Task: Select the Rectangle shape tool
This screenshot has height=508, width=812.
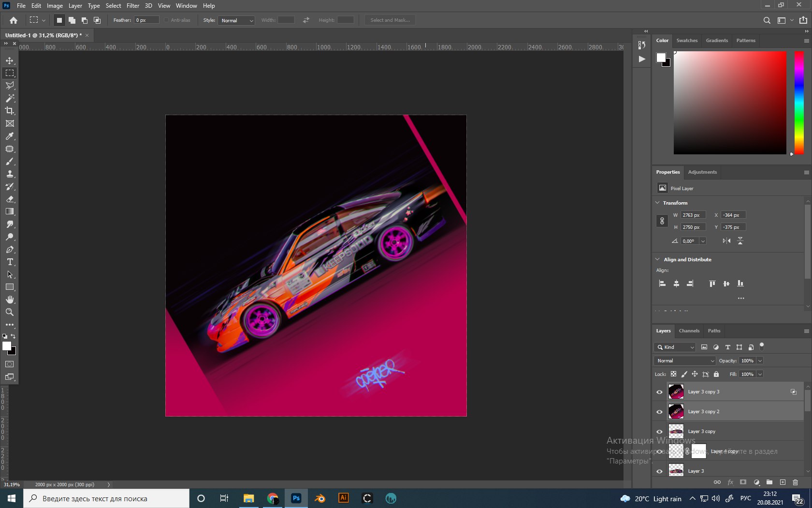Action: click(10, 287)
